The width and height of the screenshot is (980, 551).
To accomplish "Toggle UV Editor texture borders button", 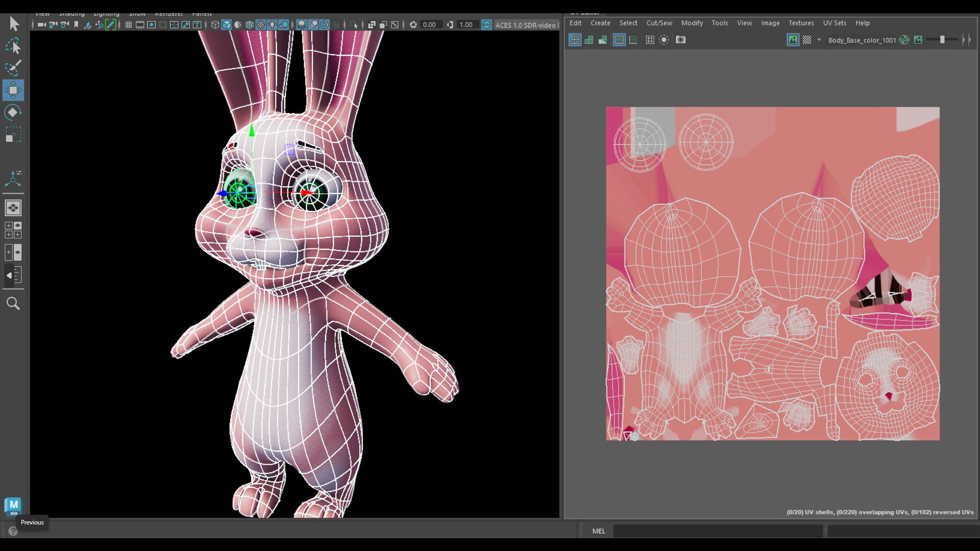I will click(619, 40).
